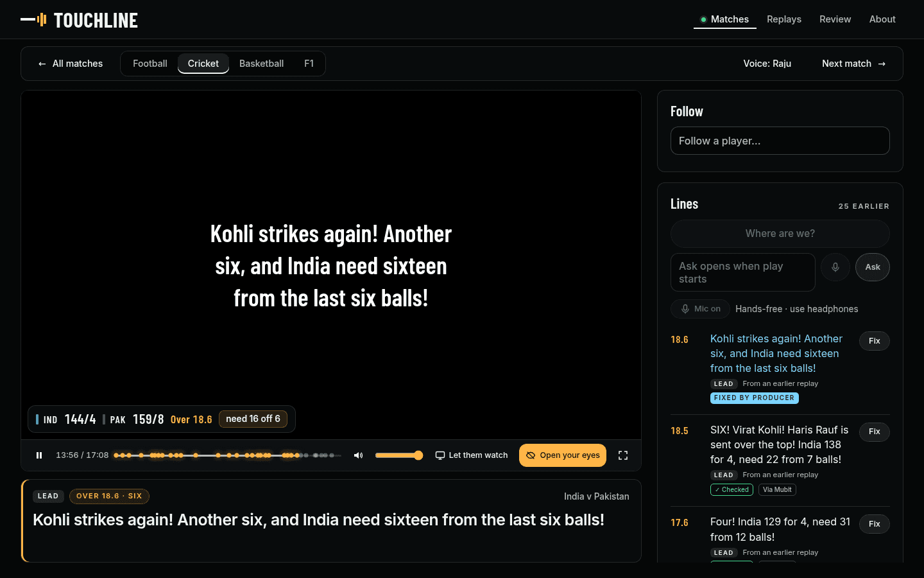Select the F1 sport tab
This screenshot has width=924, height=578.
pos(309,64)
